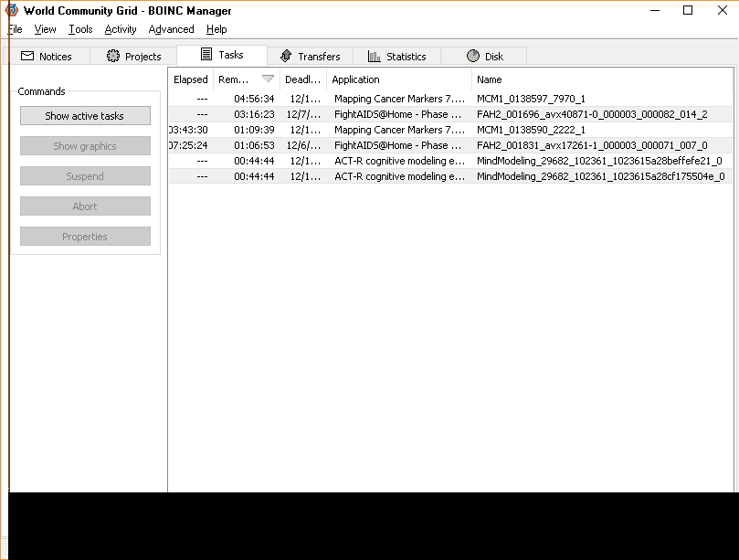739x560 pixels.
Task: Open the Advanced menu
Action: (x=171, y=29)
